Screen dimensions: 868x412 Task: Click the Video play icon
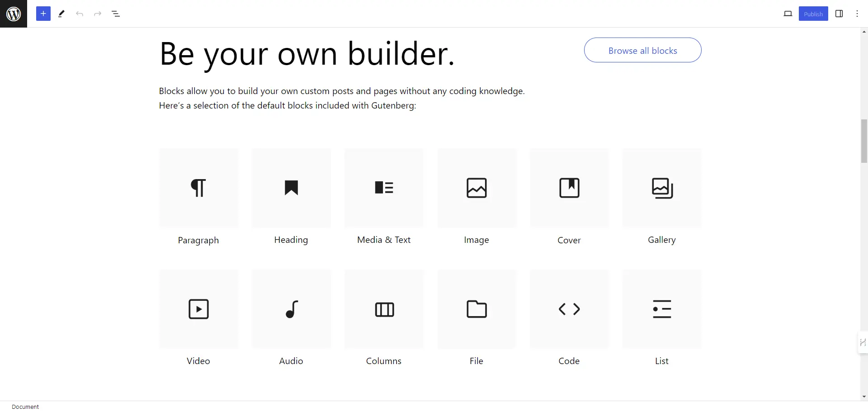198,309
